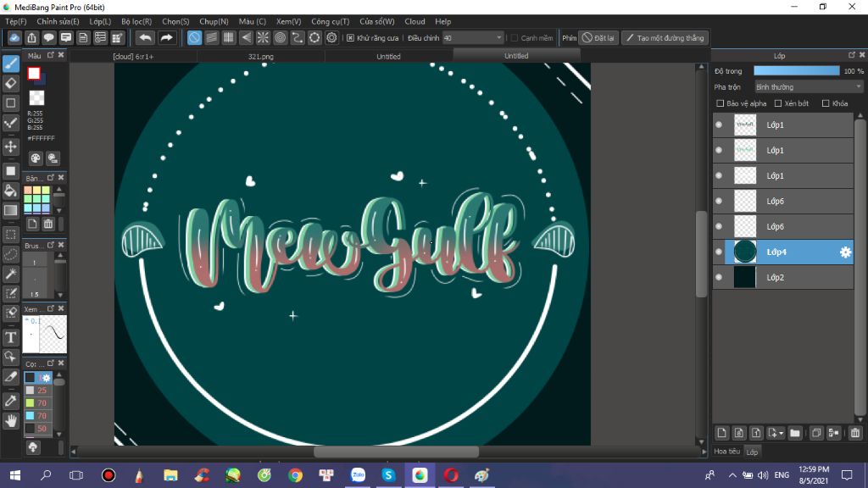868x488 pixels.
Task: Enable the Bảo vệ alpha checkbox
Action: (x=721, y=103)
